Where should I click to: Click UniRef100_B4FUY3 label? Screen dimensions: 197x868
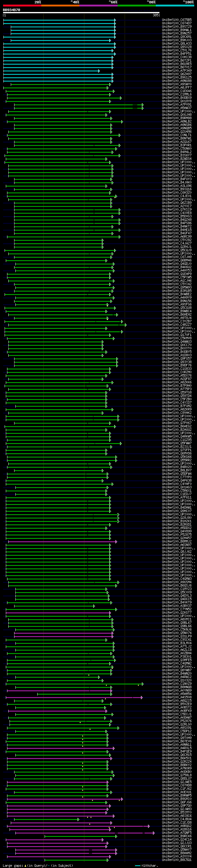pos(177,179)
